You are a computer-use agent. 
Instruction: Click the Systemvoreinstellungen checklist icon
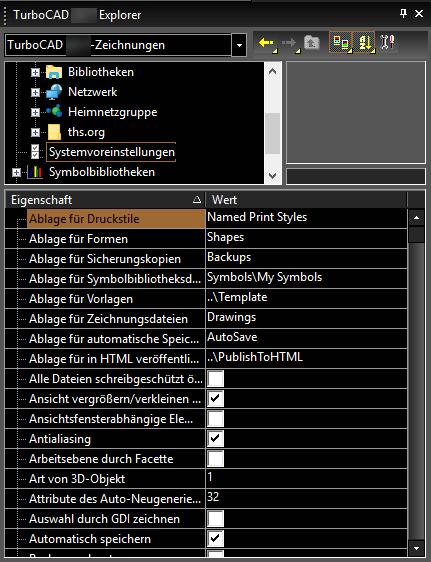35,152
